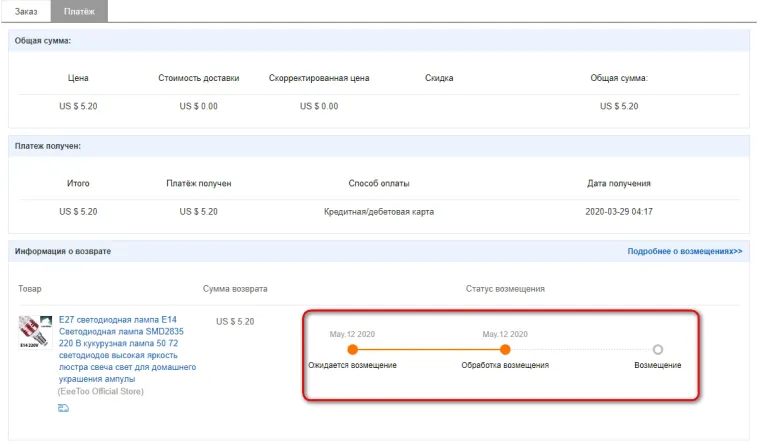The width and height of the screenshot is (760, 447).
Task: Click the Статус возмещения column header
Action: coord(505,289)
